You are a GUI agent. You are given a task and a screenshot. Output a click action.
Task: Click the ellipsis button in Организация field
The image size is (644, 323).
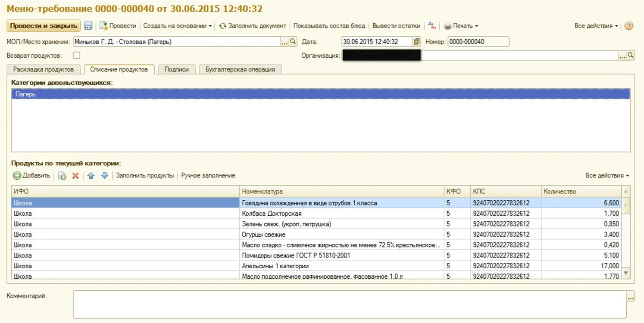(622, 56)
